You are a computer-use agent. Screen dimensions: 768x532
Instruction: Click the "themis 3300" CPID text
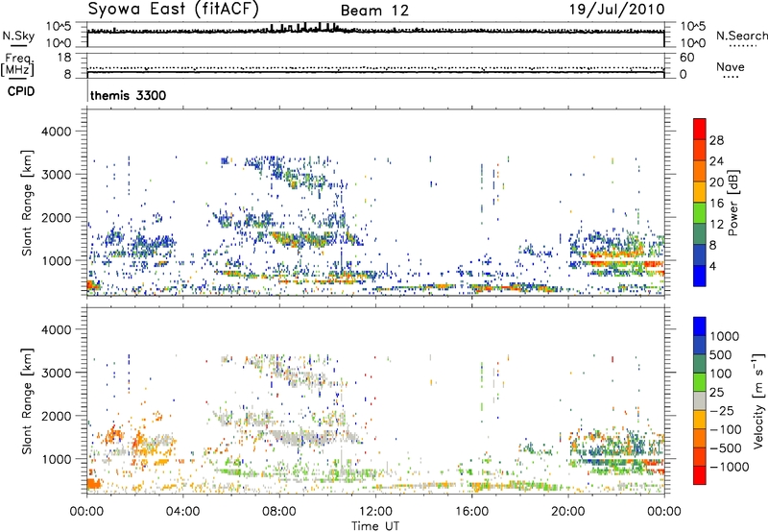pos(129,95)
